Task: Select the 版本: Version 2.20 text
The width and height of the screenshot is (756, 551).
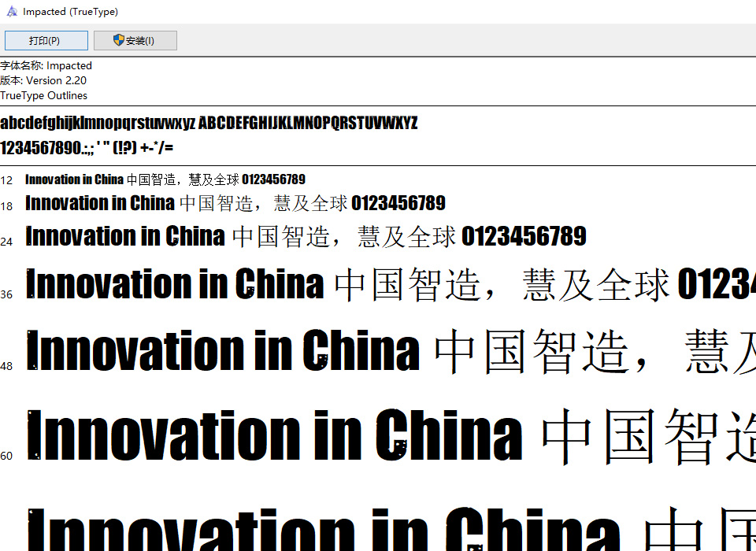Action: (x=43, y=80)
